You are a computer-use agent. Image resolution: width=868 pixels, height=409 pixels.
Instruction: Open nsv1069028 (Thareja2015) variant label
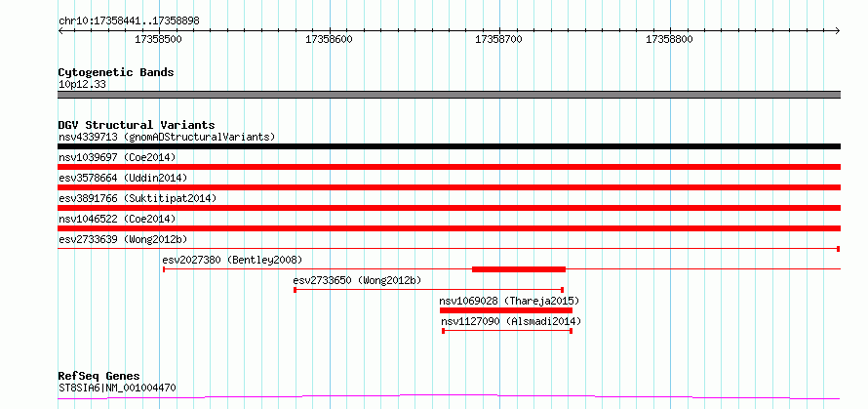point(509,301)
